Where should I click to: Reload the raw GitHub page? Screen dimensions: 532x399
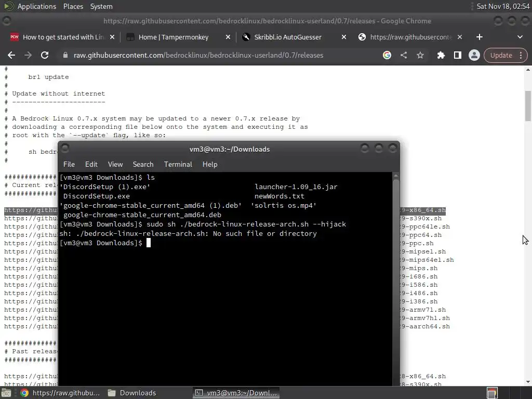coord(45,55)
